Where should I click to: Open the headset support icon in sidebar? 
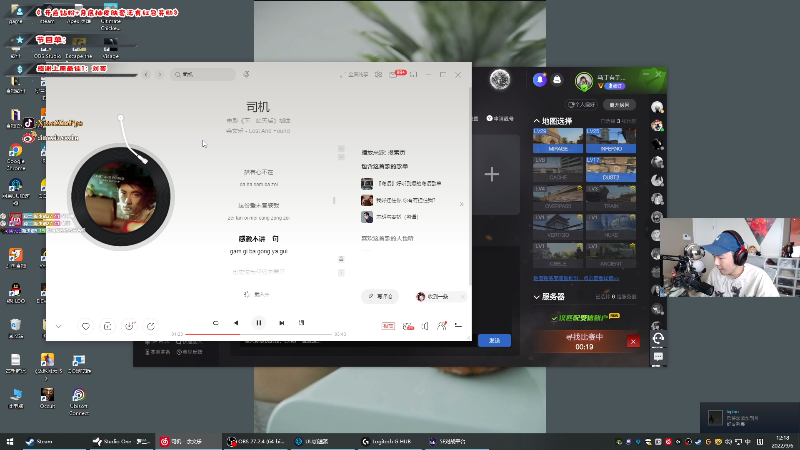click(658, 338)
